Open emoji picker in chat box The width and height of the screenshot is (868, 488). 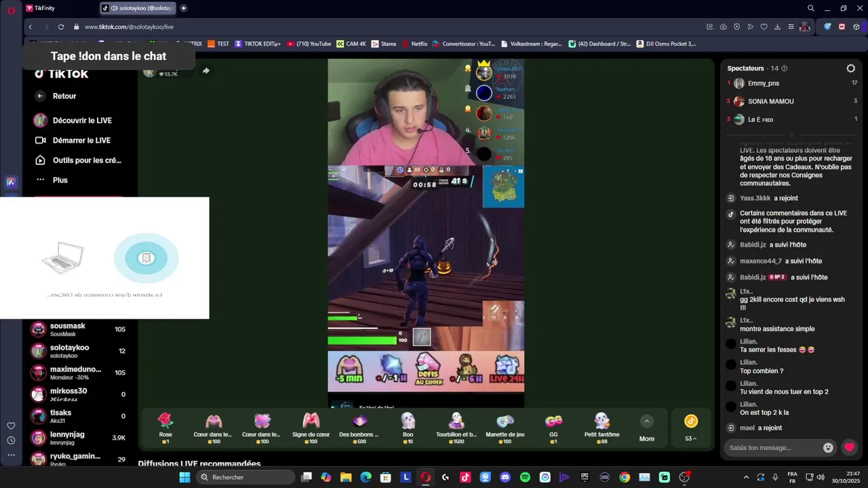pos(828,447)
